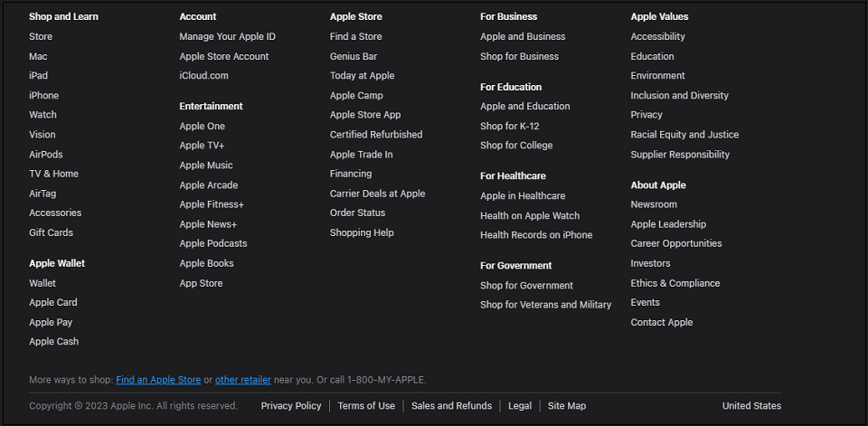Visit the Career Opportunities page
Image resolution: width=868 pixels, height=426 pixels.
pyautogui.click(x=675, y=244)
